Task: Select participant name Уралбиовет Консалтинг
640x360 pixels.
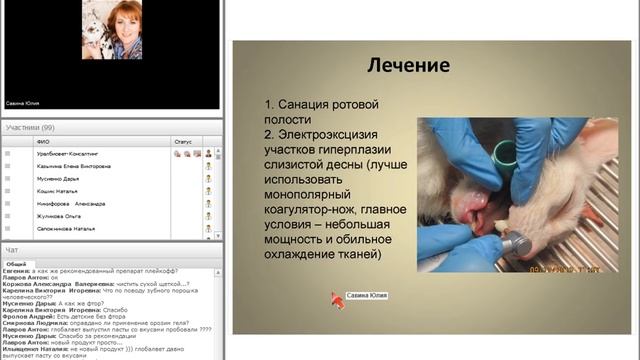Action: coord(67,154)
